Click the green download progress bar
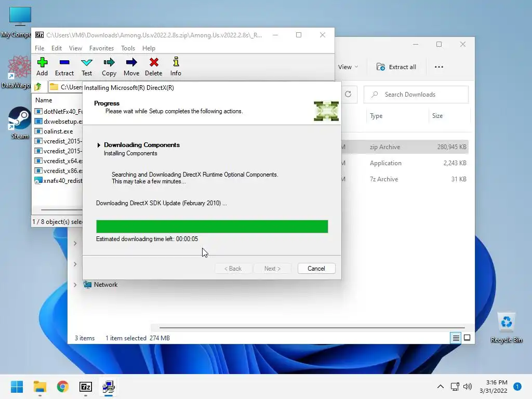Image resolution: width=532 pixels, height=399 pixels. (x=212, y=227)
